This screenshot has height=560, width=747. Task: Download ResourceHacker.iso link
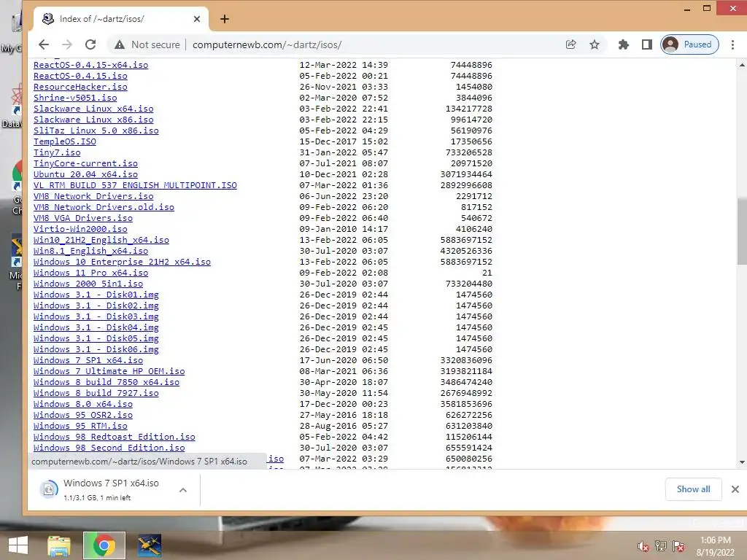(80, 87)
